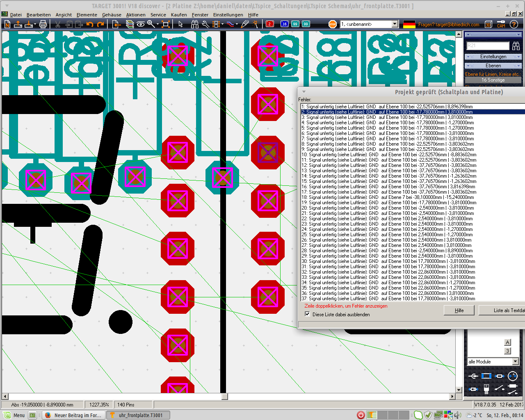Click the collapse triangle in the Projekt geprüft dialog title
Viewport: 525px width, 420px height.
click(304, 92)
